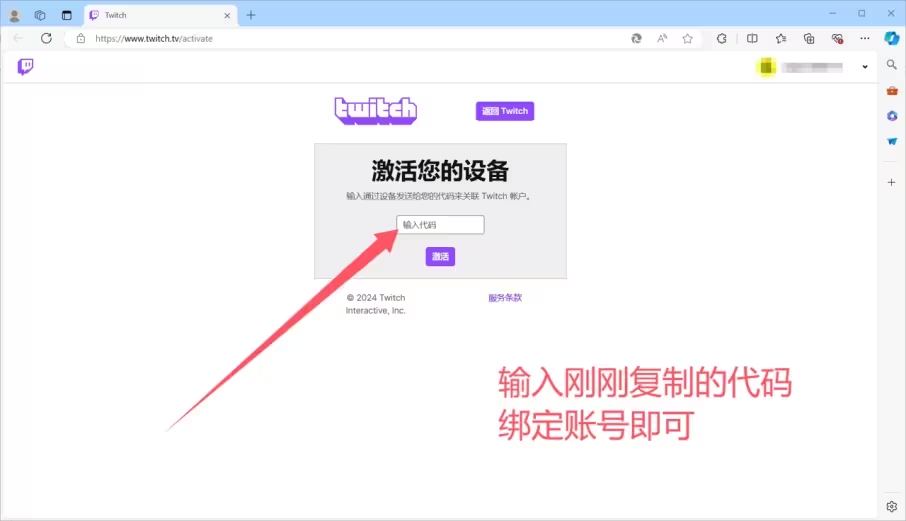Open the sidebar blue bird app icon
The height and width of the screenshot is (521, 906).
click(892, 142)
